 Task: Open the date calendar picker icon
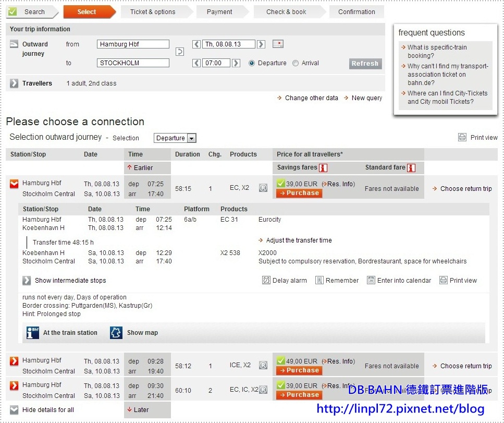[x=278, y=44]
